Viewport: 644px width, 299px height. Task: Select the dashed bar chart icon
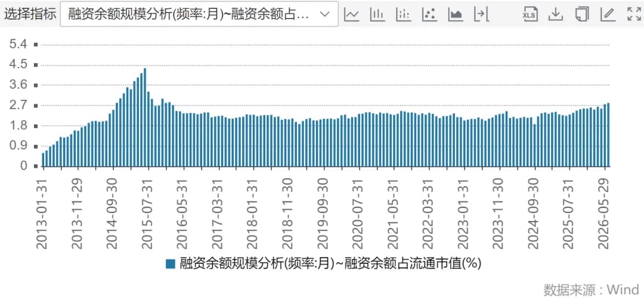click(403, 14)
